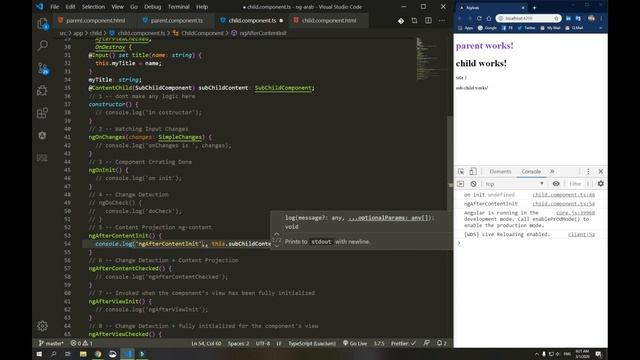Select the language mode TypeScript in the status bar
This screenshot has height=360, width=640.
[312, 343]
